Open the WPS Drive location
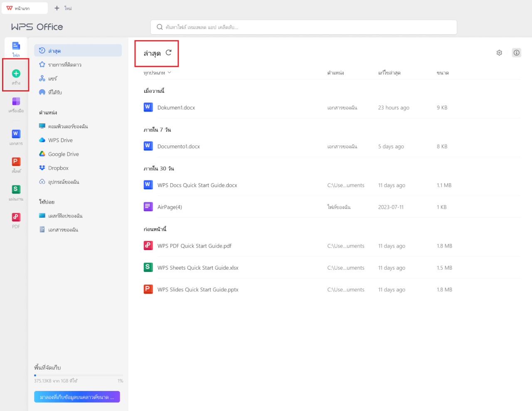Screen dimensions: 532x411 (x=78, y=140)
